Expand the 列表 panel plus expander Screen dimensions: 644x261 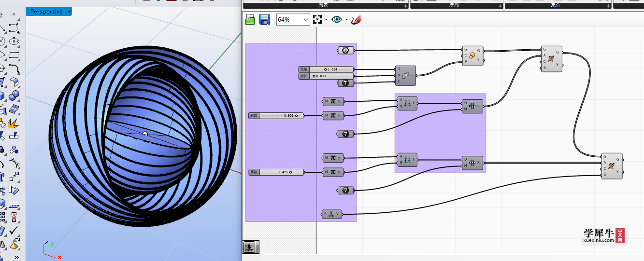405,6
